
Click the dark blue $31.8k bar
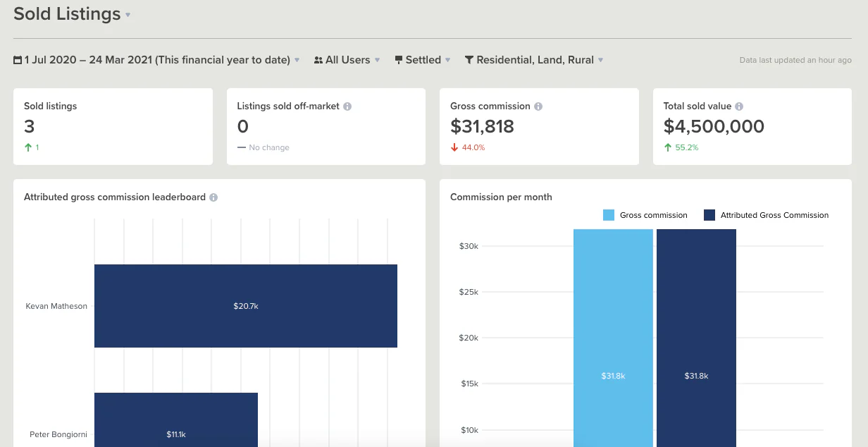[696, 338]
